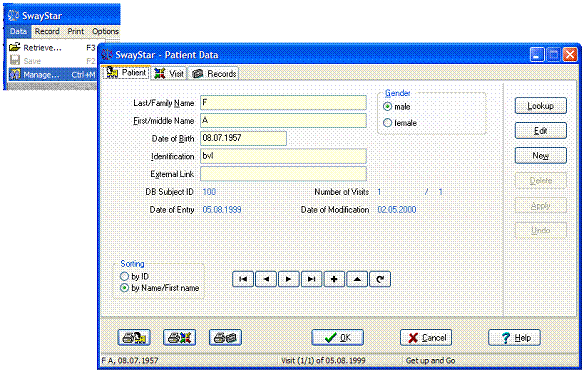Click the Identification field
585x375 pixels.
click(x=283, y=156)
